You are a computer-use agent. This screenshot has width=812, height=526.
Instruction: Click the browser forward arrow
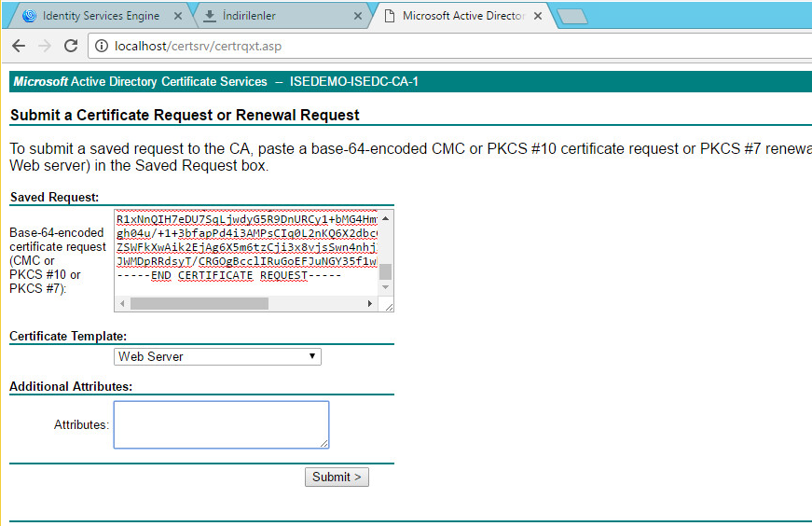click(x=45, y=46)
